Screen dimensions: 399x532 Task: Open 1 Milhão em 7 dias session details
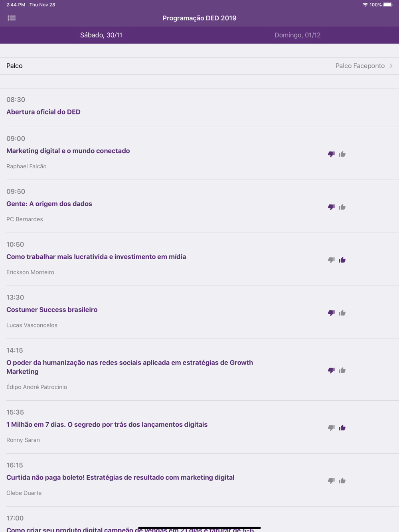(x=107, y=425)
